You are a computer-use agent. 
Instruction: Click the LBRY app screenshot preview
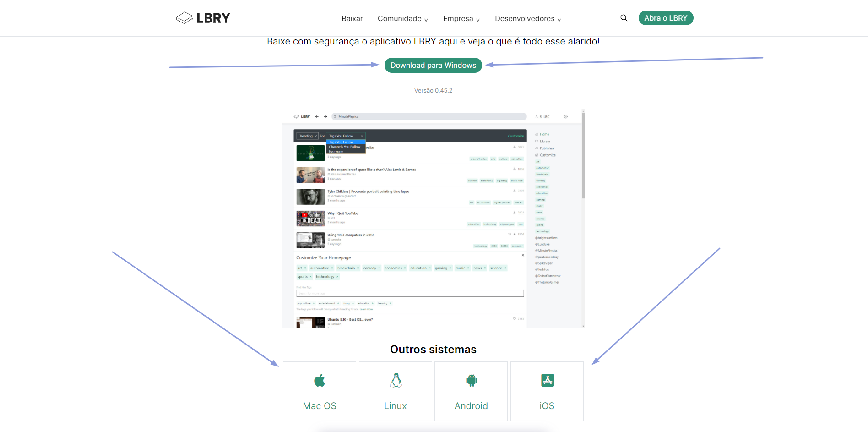point(433,219)
